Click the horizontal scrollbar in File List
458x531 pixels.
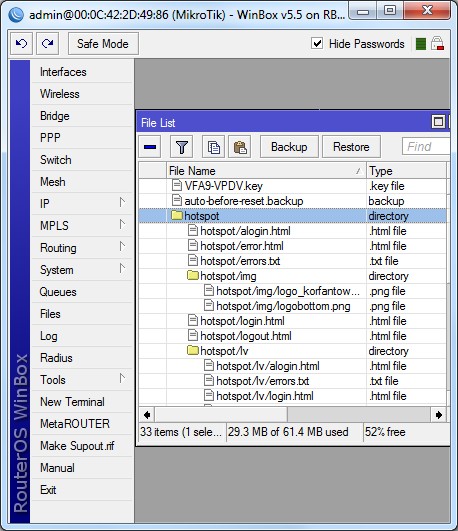293,415
